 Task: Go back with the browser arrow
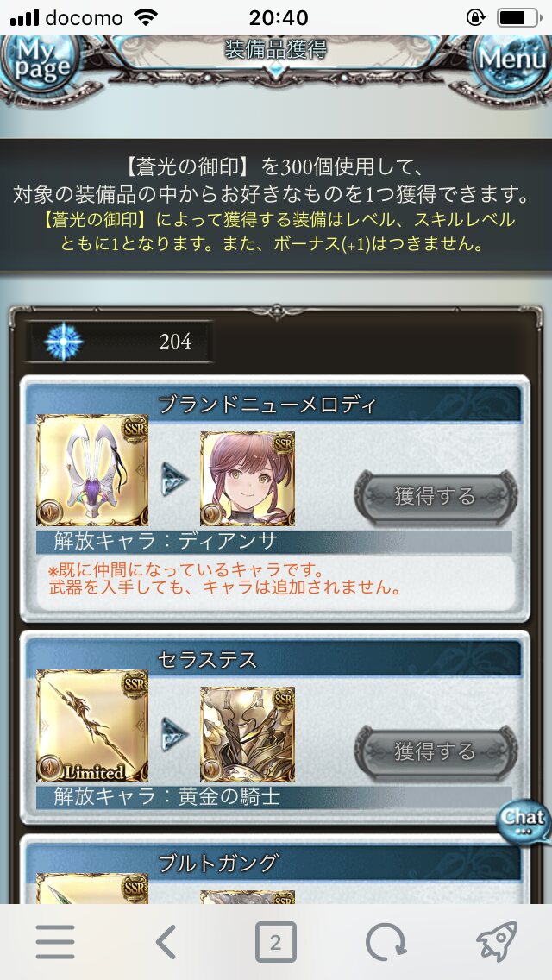(x=165, y=942)
